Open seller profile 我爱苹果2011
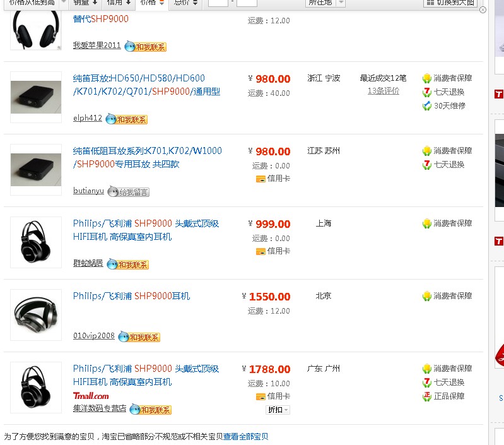504x445 pixels. click(97, 45)
